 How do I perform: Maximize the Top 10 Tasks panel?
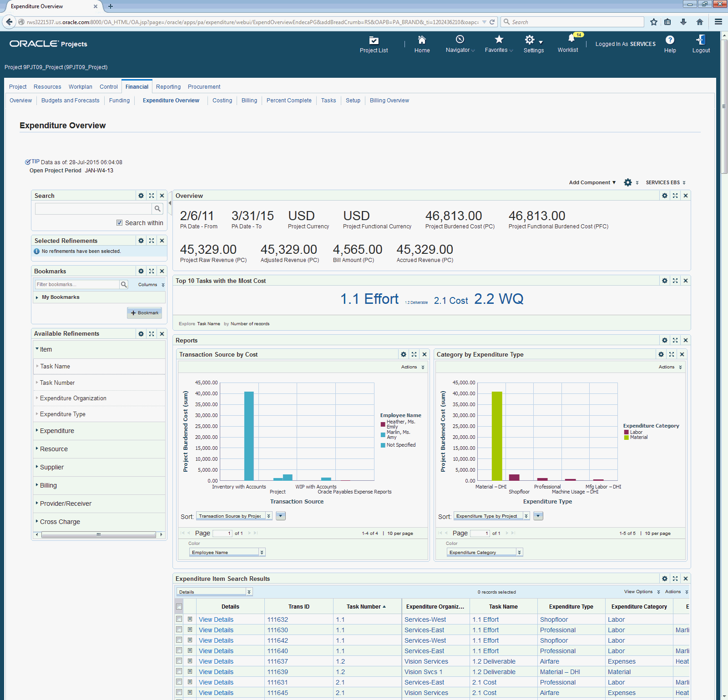click(x=675, y=281)
